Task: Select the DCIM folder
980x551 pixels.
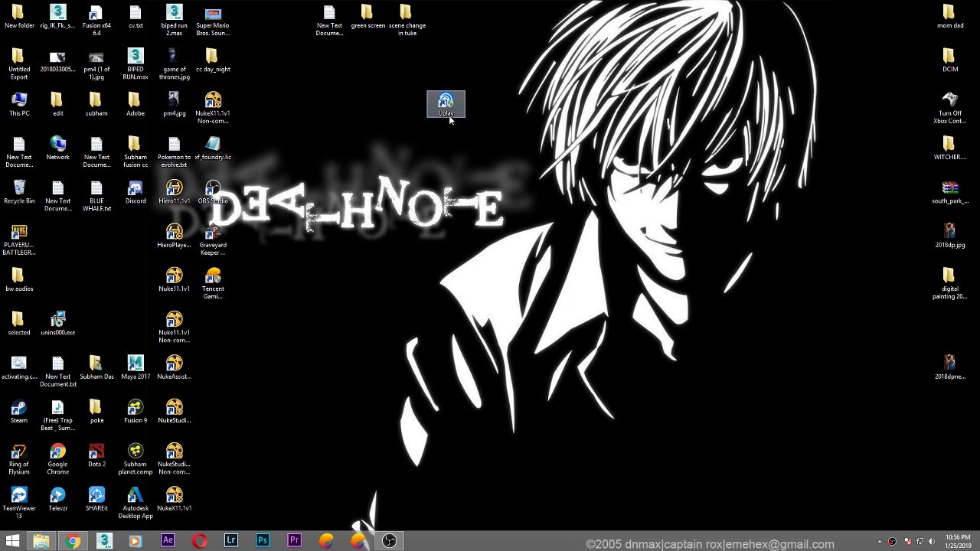Action: tap(949, 60)
